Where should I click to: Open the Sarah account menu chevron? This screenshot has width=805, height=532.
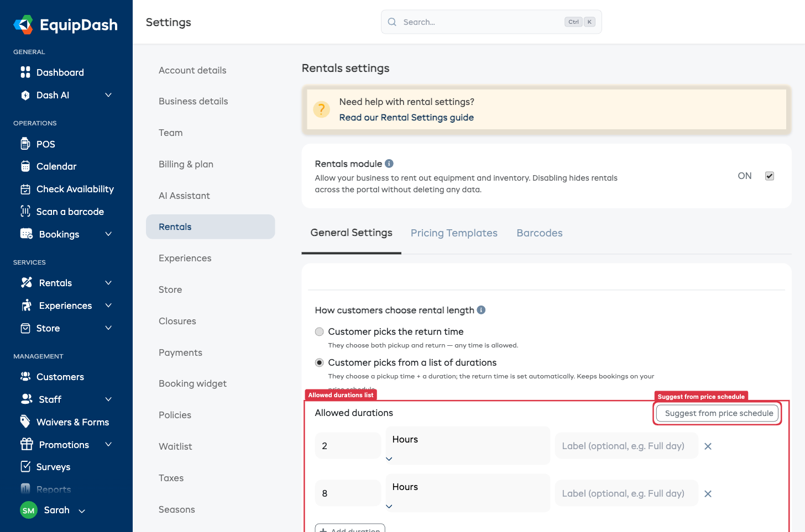coord(82,511)
